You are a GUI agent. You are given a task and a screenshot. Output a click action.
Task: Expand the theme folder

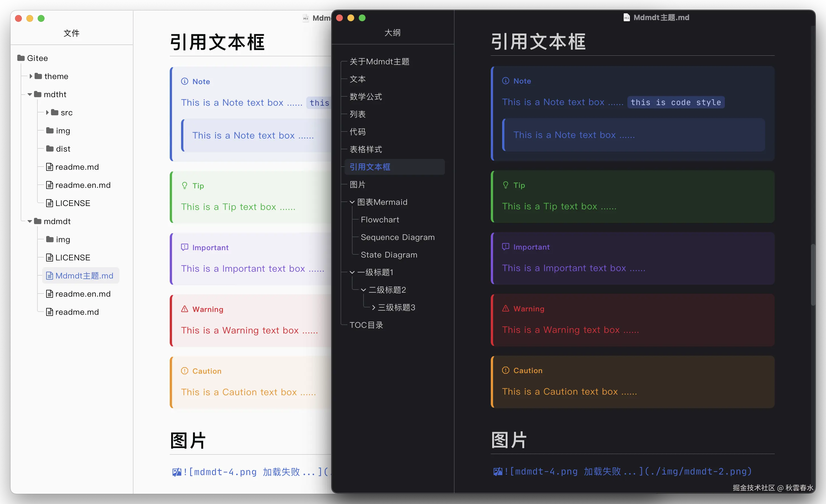tap(31, 76)
